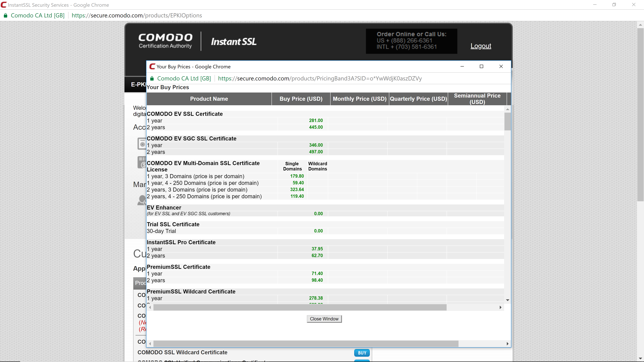Viewport: 644px width, 362px height.
Task: Click the popup URL text secure.comodo.com/products/PricingBand3A
Action: (320, 78)
